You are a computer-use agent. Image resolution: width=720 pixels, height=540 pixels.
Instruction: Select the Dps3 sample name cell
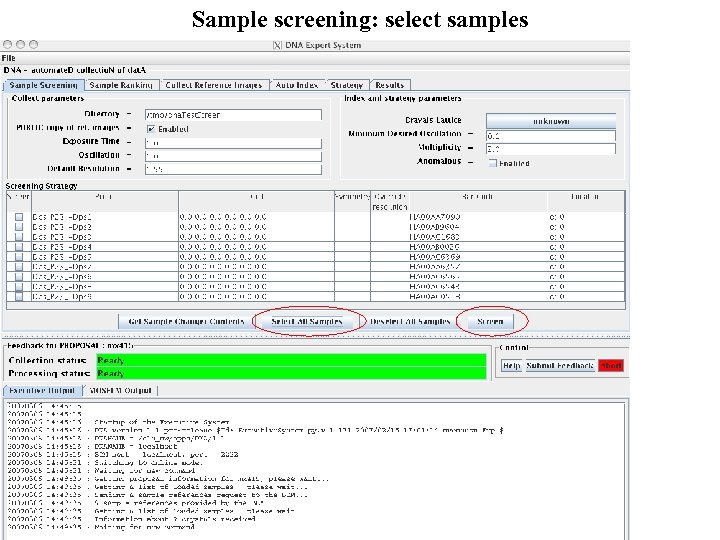coord(105,237)
